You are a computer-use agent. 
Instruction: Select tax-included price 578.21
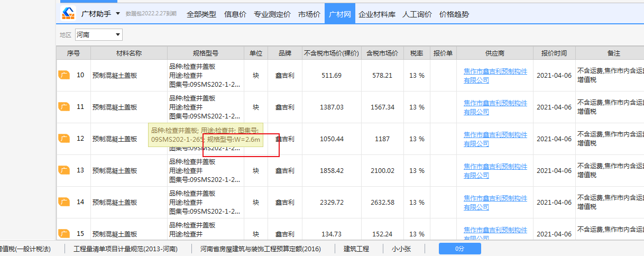(382, 76)
